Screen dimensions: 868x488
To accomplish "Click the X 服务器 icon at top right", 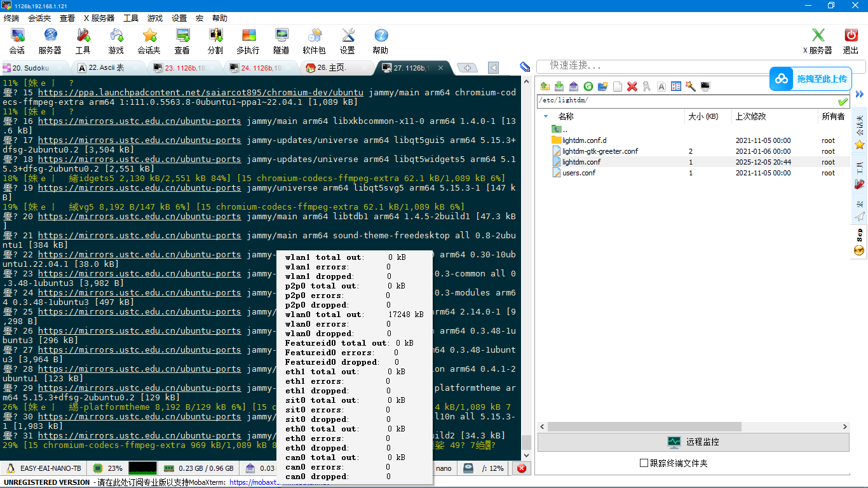I will coord(818,41).
